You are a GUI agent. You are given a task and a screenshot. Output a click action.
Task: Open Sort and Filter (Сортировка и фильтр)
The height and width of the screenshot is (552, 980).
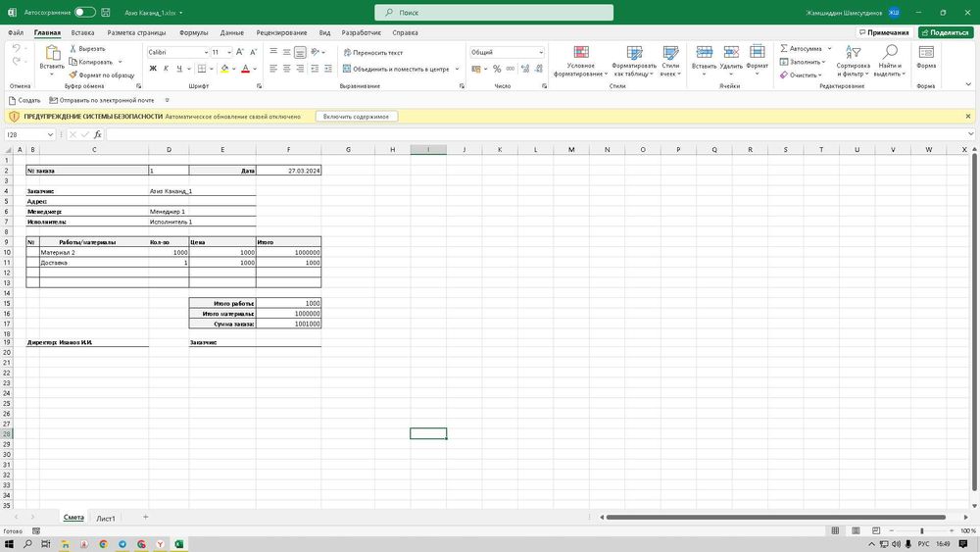(854, 61)
